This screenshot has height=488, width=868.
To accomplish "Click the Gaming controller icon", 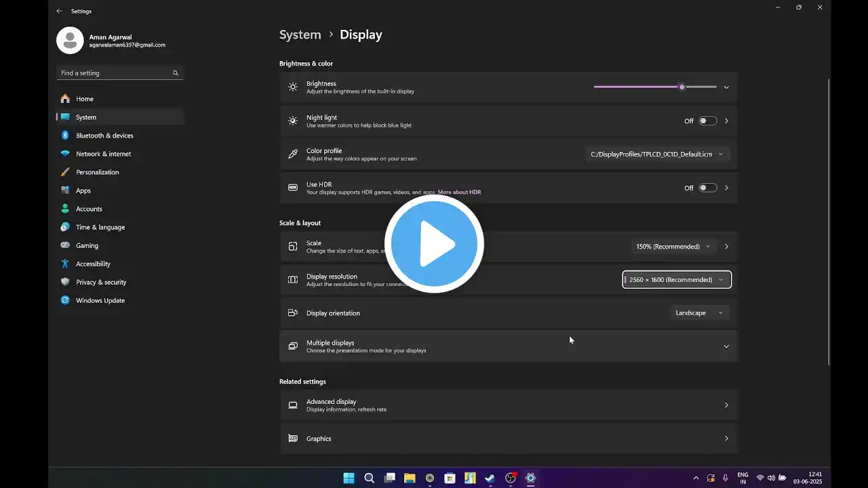I will click(65, 245).
